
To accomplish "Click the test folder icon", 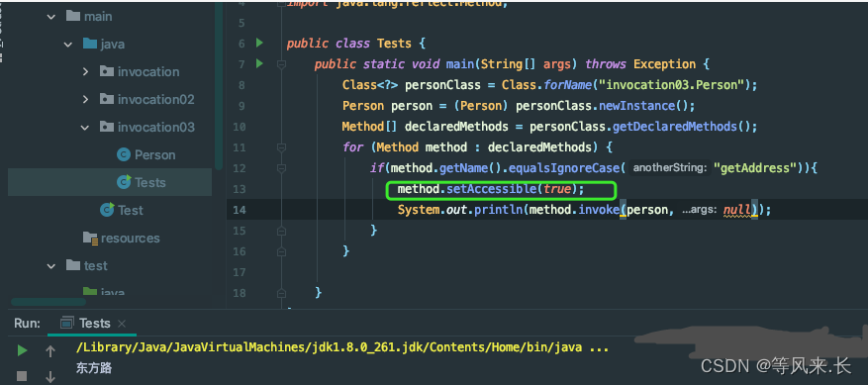I will click(73, 265).
